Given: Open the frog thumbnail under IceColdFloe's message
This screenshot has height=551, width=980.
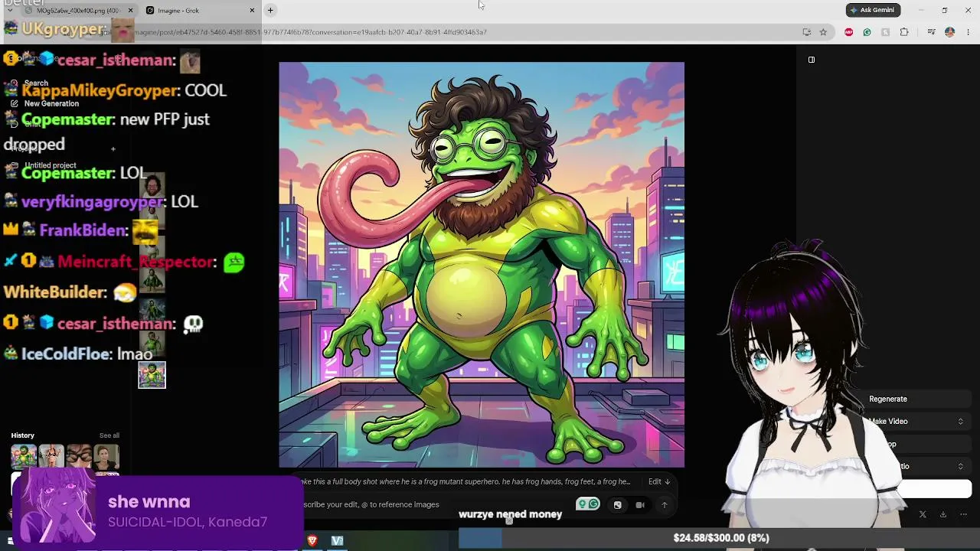Looking at the screenshot, I should coord(152,375).
